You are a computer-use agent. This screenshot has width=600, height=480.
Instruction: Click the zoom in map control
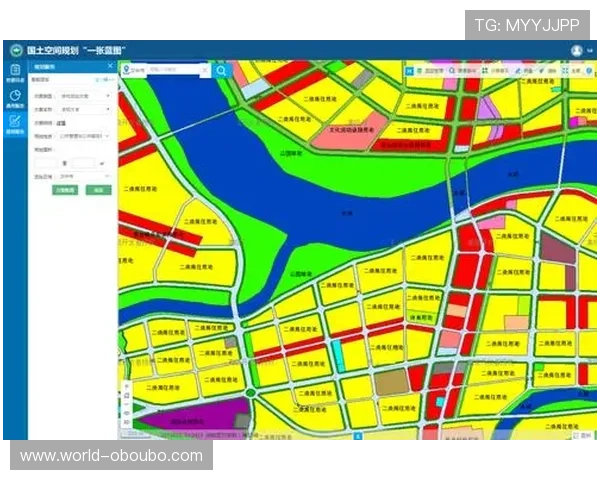tap(126, 385)
